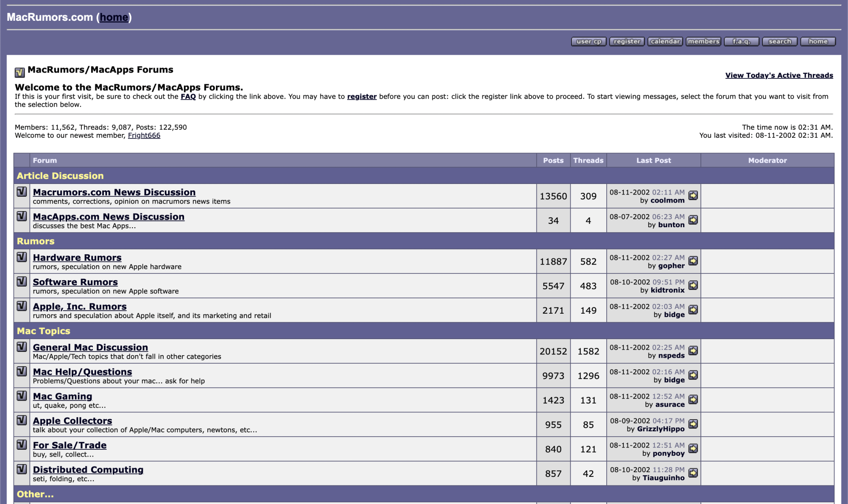This screenshot has height=504, width=848.
Task: Click last-post arrow icon in General Mac Discussion row
Action: click(x=693, y=351)
